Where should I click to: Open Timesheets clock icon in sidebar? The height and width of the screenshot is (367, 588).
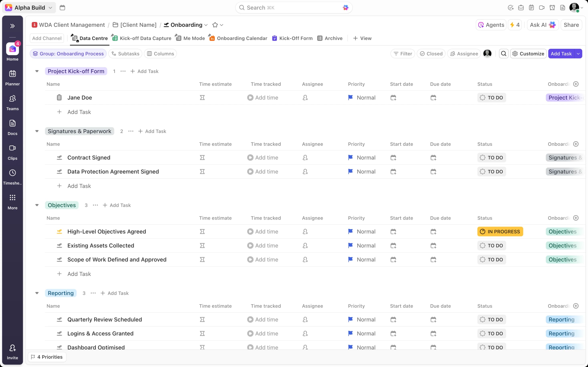click(12, 173)
